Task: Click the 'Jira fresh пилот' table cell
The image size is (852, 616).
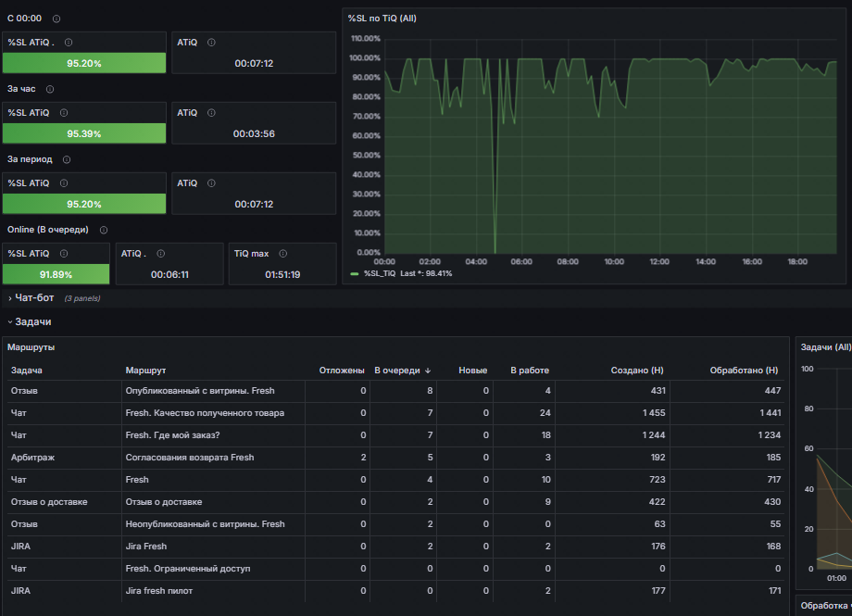Action: (x=213, y=591)
